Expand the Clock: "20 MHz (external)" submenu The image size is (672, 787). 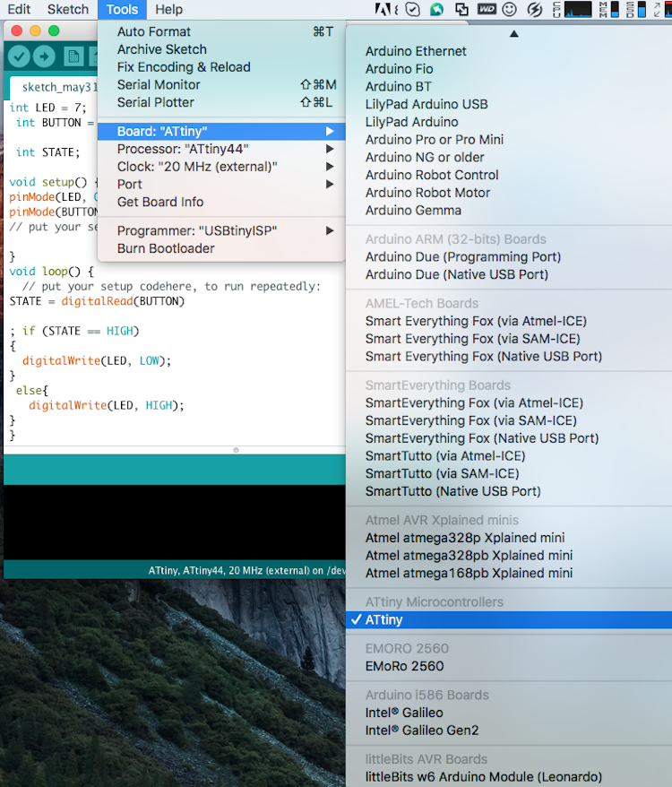(221, 167)
